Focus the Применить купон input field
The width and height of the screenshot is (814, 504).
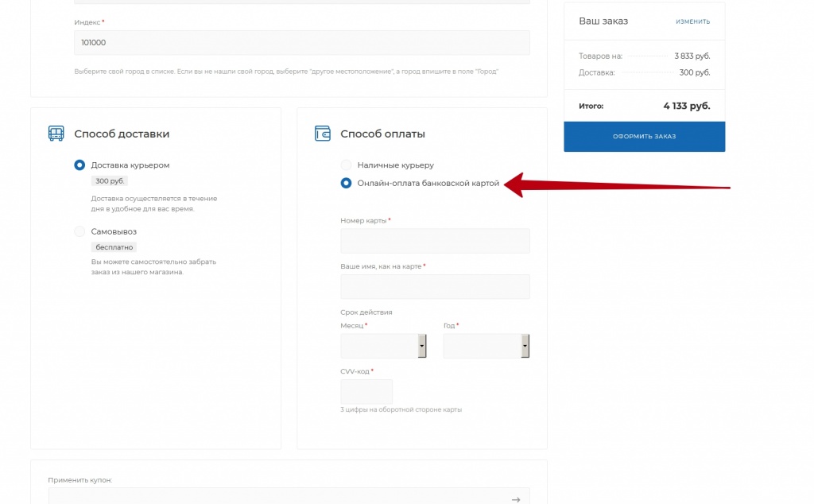(278, 498)
